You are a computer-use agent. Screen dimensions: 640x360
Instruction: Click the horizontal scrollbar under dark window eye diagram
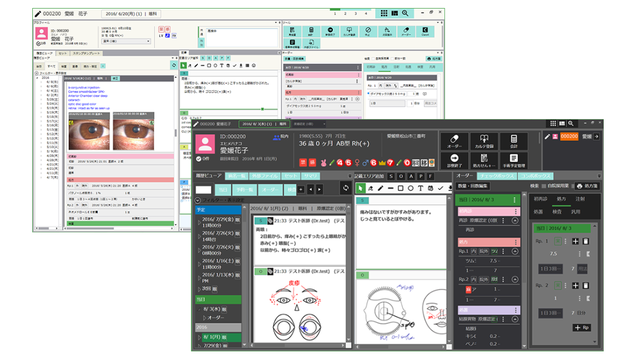tap(299, 345)
